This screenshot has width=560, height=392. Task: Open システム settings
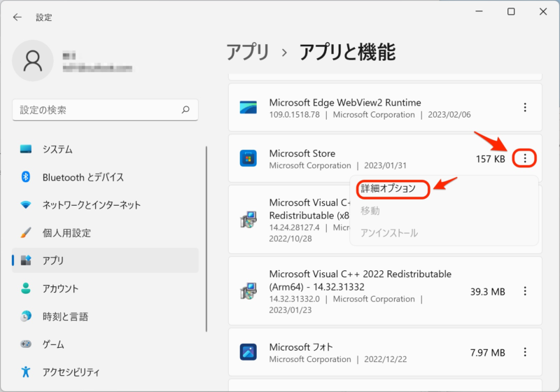[105, 149]
